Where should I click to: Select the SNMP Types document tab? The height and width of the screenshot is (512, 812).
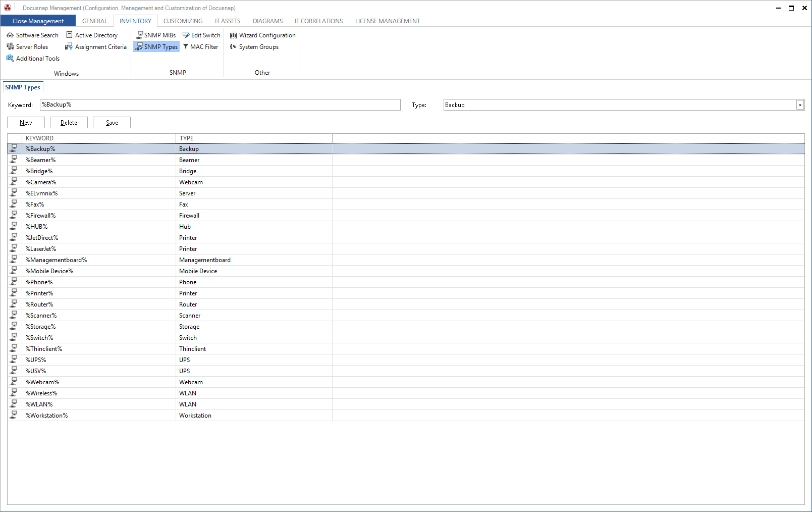click(23, 87)
